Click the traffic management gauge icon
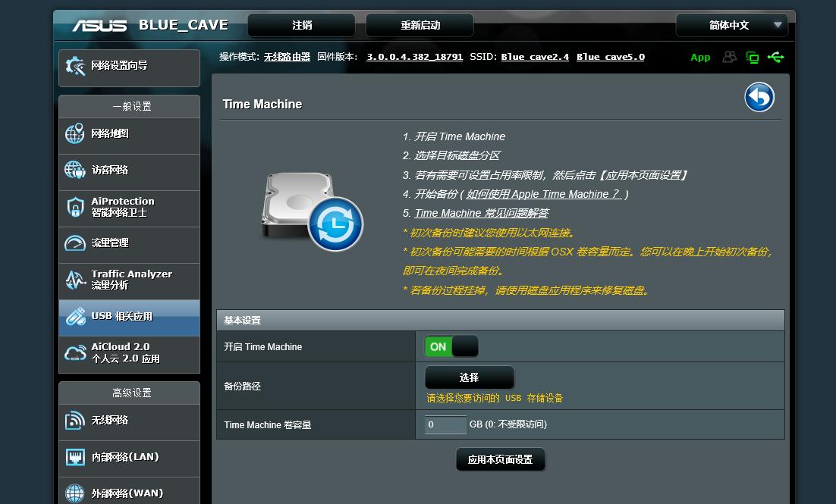836x504 pixels. (74, 243)
